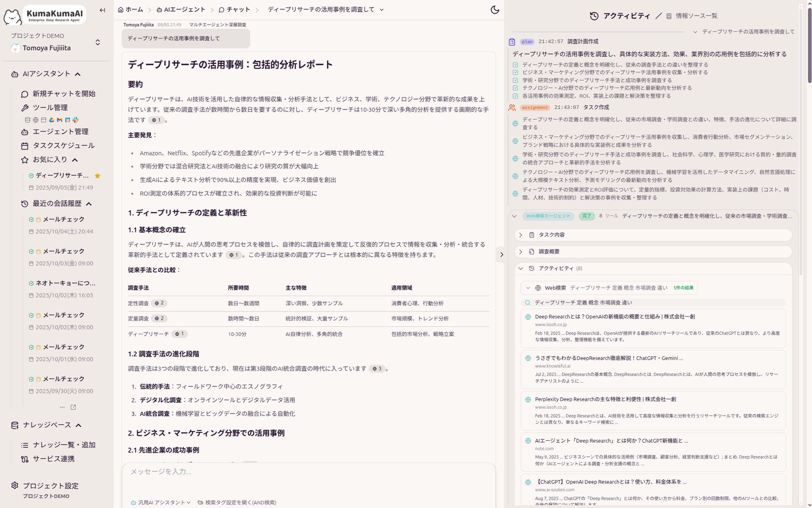812x508 pixels.
Task: Collapse sidebar with arrow icon
Action: click(102, 10)
